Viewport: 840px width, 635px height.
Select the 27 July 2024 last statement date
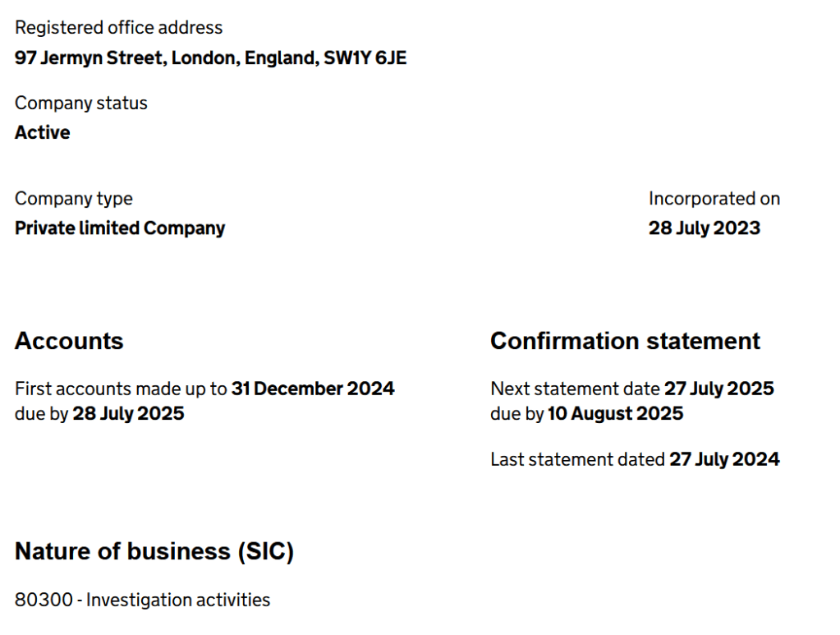(724, 460)
